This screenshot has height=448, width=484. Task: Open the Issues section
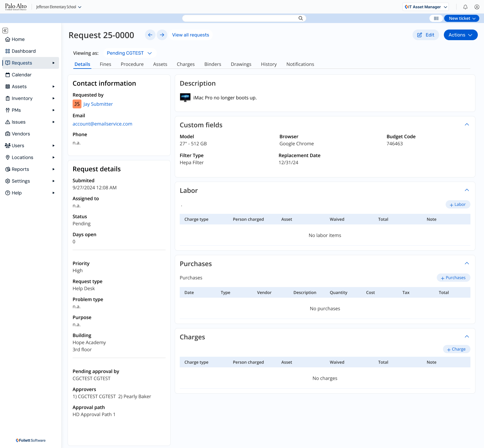click(x=18, y=122)
